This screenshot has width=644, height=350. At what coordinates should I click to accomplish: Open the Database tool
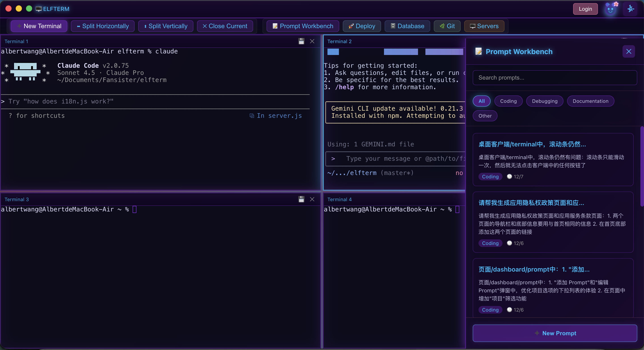point(407,26)
